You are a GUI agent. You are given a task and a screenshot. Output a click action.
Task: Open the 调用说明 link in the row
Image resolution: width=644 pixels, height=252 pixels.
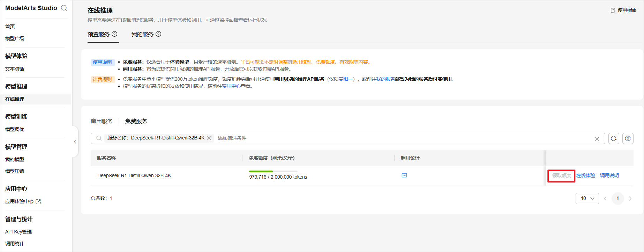click(609, 176)
